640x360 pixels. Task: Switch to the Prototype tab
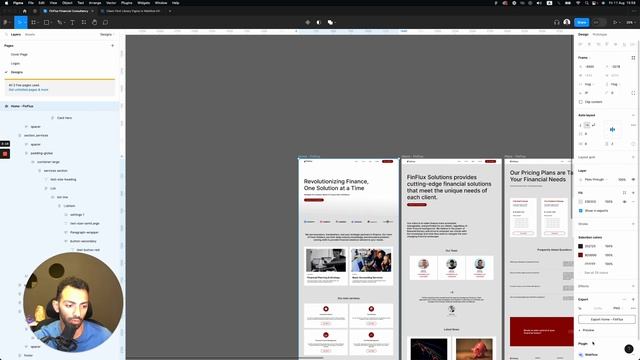pos(600,35)
